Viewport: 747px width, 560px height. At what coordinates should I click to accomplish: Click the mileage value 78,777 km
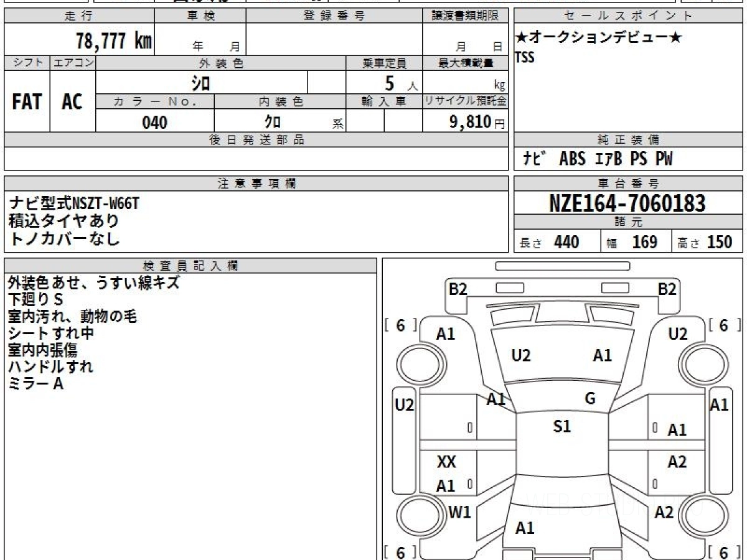(x=114, y=41)
